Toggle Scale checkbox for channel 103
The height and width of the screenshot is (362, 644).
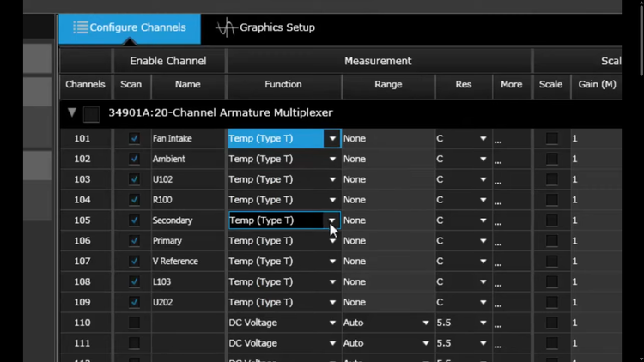point(551,179)
